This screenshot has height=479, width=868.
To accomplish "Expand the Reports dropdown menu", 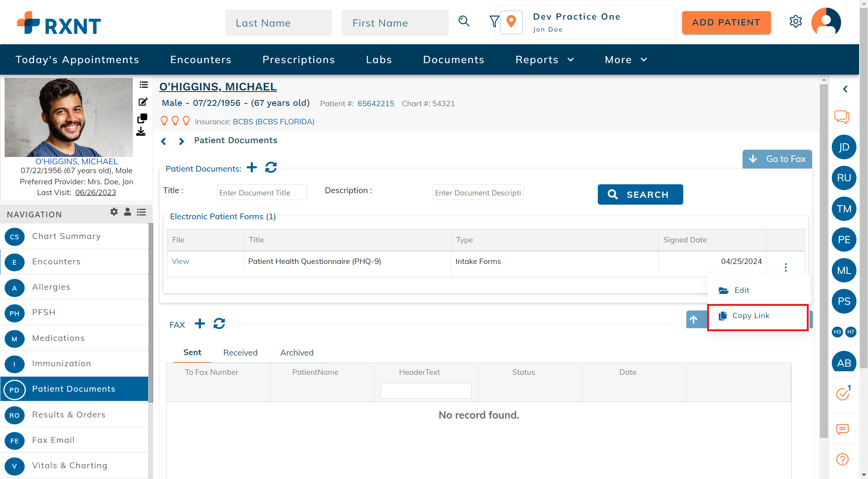I will (544, 60).
